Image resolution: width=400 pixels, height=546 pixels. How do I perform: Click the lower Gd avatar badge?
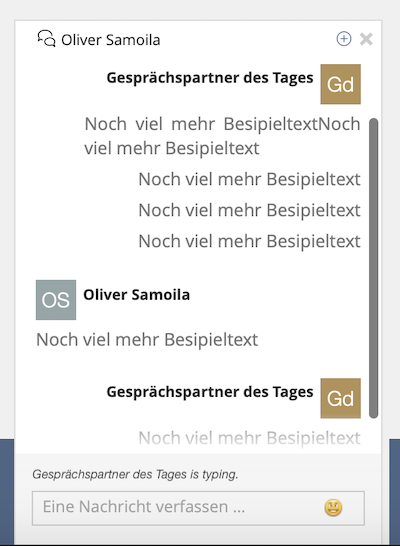340,398
